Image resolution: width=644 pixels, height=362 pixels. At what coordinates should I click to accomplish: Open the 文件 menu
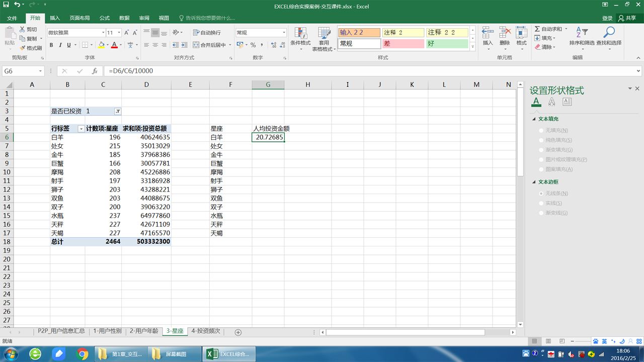pyautogui.click(x=12, y=18)
